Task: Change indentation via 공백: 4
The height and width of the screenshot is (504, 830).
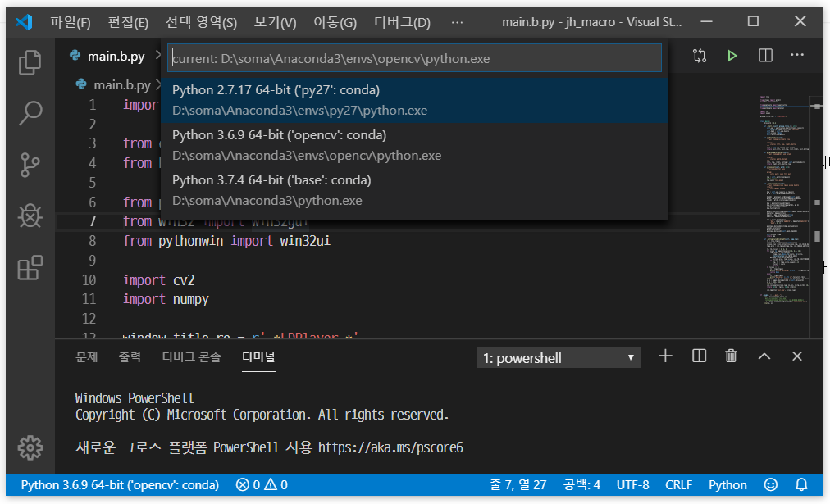Action: tap(581, 485)
